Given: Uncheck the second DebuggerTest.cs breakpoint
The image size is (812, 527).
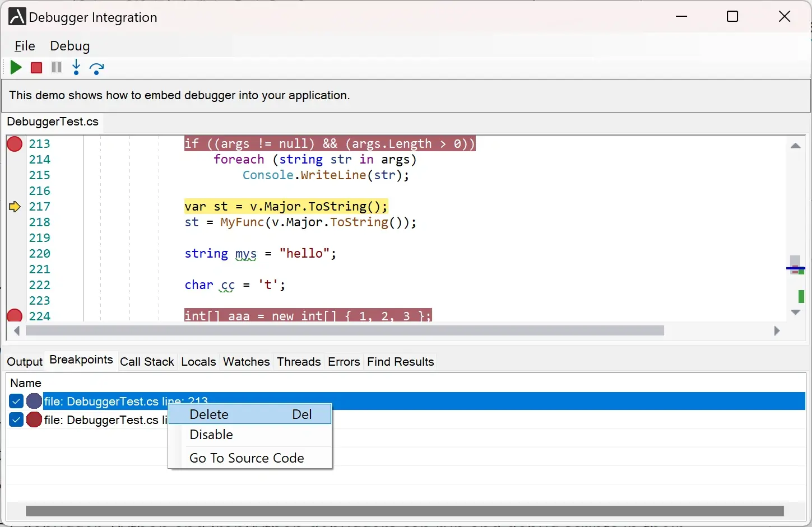Looking at the screenshot, I should (x=16, y=419).
